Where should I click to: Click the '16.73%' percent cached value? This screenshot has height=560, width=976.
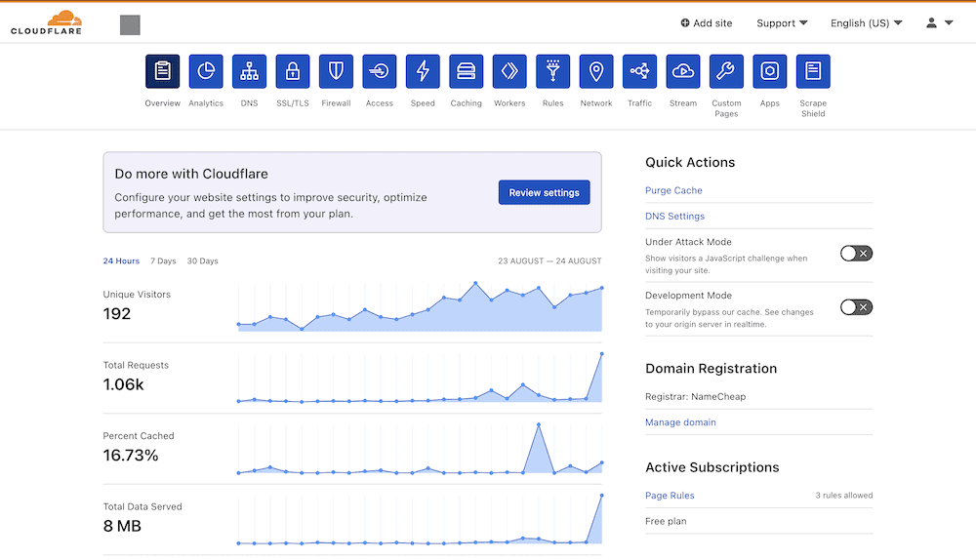[x=131, y=456]
